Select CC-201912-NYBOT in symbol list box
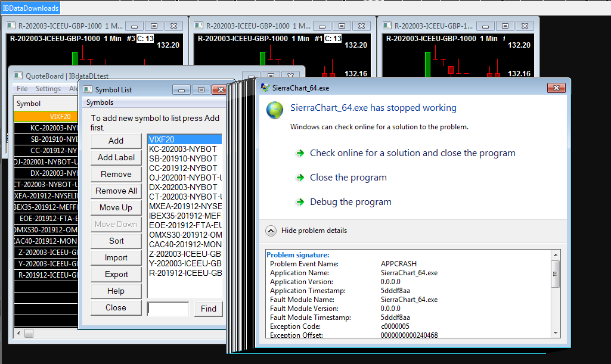This screenshot has width=611, height=364. coord(185,168)
